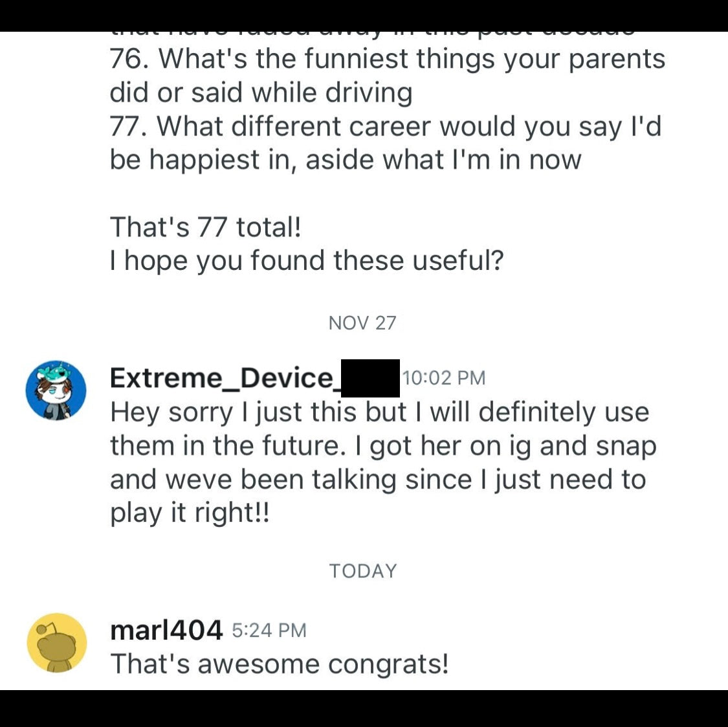Click the Extreme_Device_ username

pos(223,377)
